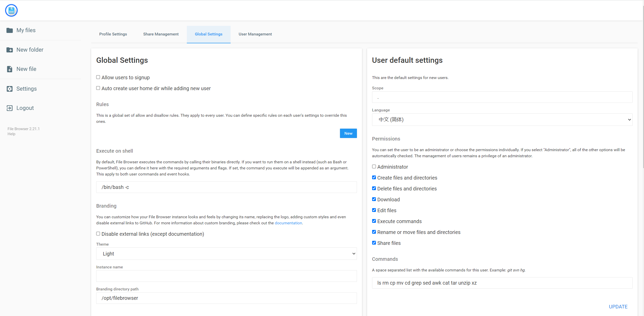644x316 pixels.
Task: Click the File Browser logo
Action: [11, 10]
